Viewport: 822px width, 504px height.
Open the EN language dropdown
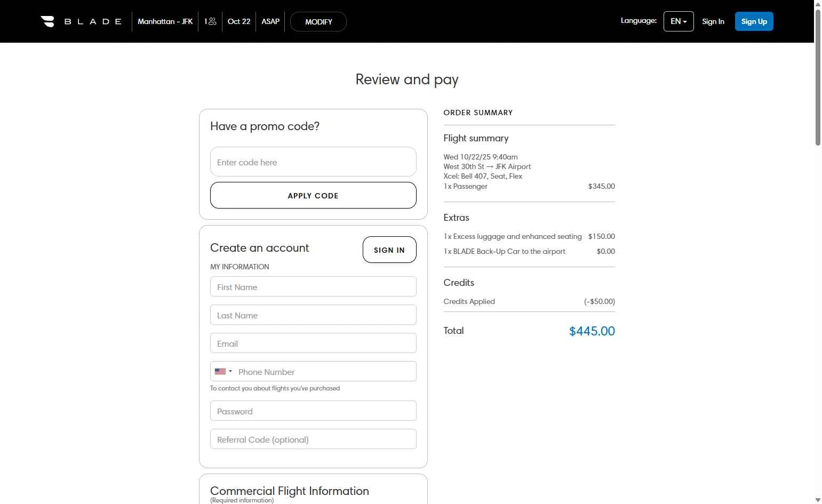click(x=679, y=21)
